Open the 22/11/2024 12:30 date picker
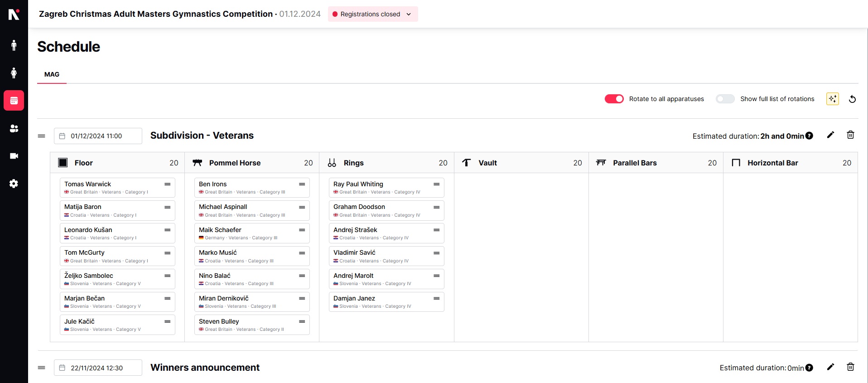Image resolution: width=868 pixels, height=383 pixels. coord(98,368)
